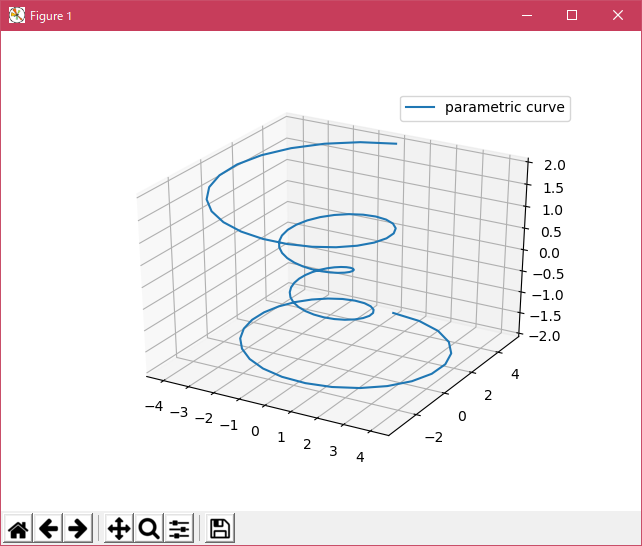
Task: Click the top end of the blue spiral curve
Action: coord(395,144)
